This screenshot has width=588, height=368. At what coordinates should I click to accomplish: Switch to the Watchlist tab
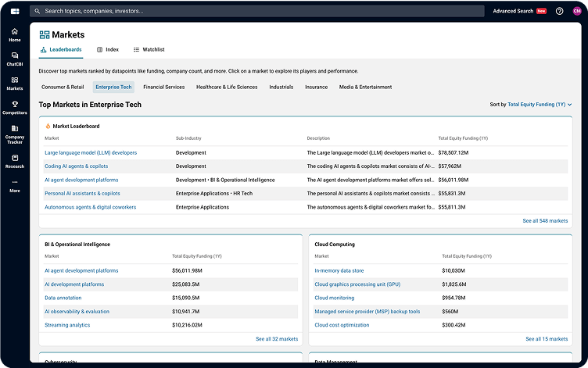(x=149, y=49)
